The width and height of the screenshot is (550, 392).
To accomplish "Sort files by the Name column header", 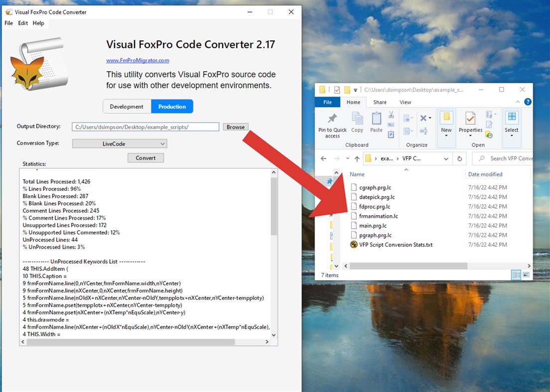I will click(x=357, y=174).
